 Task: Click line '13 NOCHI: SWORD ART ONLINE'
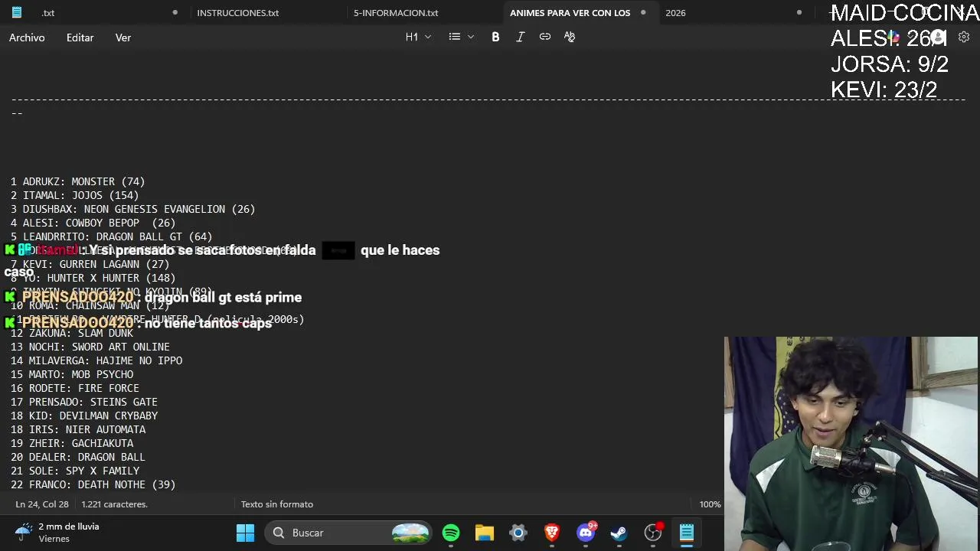pos(90,347)
